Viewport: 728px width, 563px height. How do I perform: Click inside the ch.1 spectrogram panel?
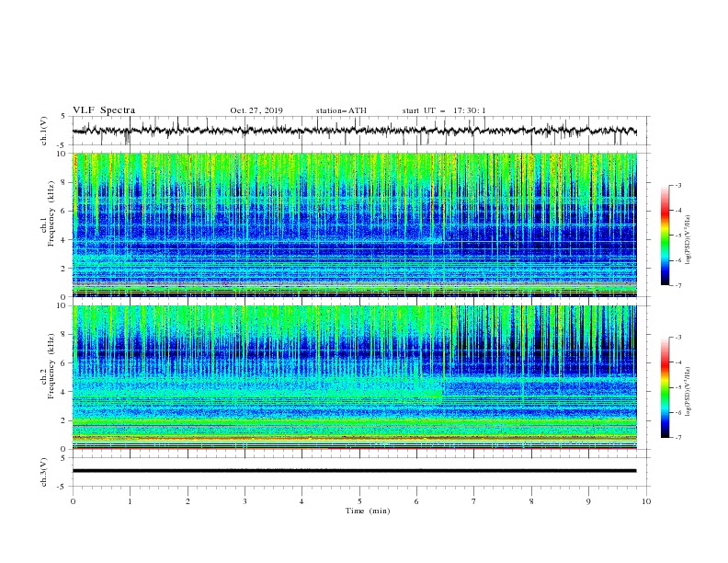pyautogui.click(x=355, y=224)
